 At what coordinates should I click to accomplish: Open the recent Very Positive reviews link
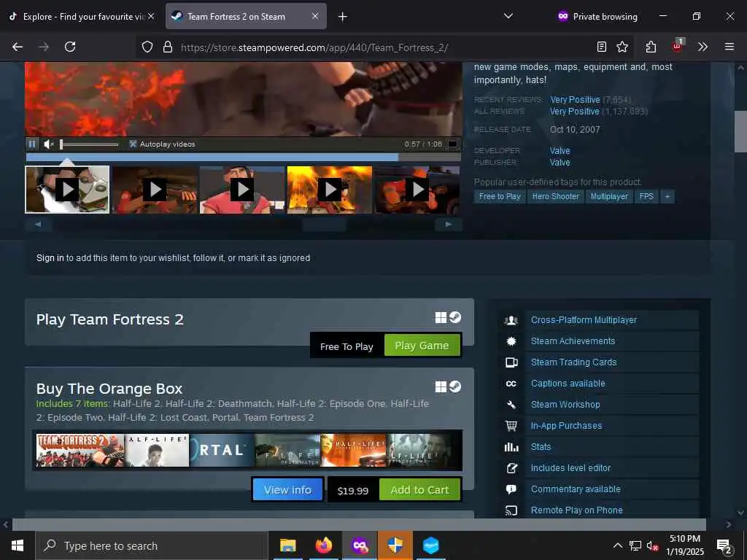[575, 99]
